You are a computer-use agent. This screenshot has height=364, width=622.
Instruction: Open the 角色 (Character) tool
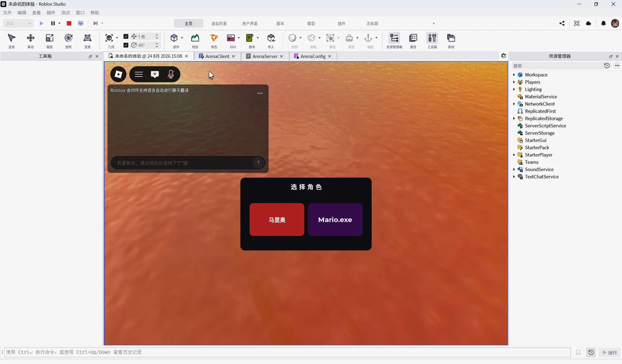pos(214,41)
